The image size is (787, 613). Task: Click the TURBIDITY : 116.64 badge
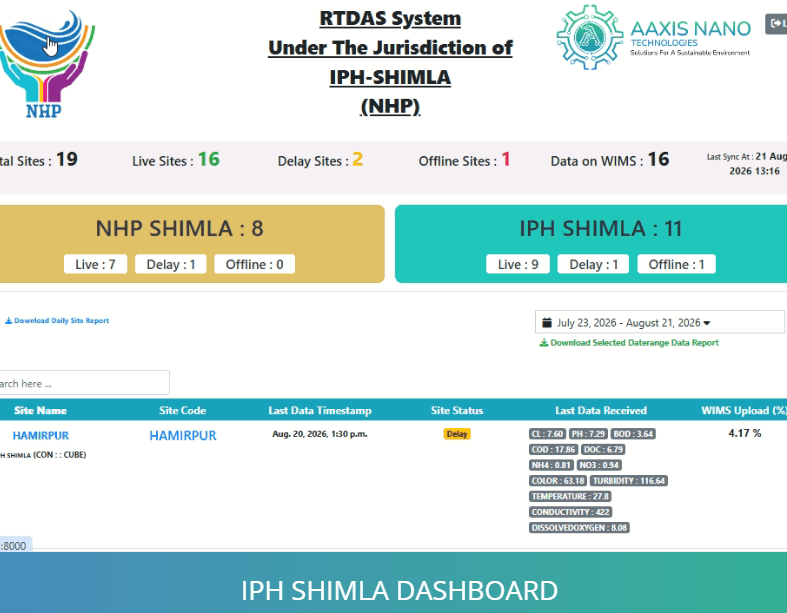tap(629, 480)
